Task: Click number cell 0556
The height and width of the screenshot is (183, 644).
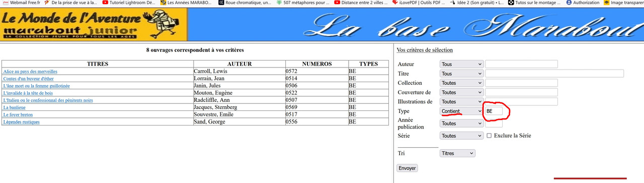Action: 317,121
